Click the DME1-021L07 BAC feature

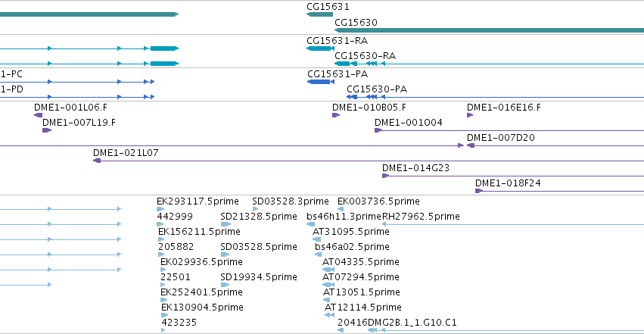(x=369, y=161)
